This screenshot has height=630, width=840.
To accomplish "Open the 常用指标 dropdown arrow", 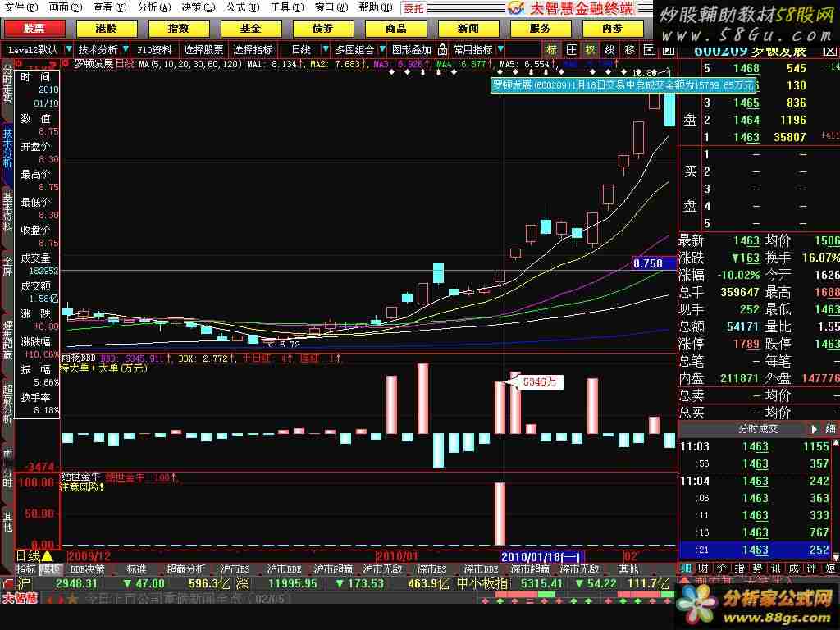I will pyautogui.click(x=500, y=49).
